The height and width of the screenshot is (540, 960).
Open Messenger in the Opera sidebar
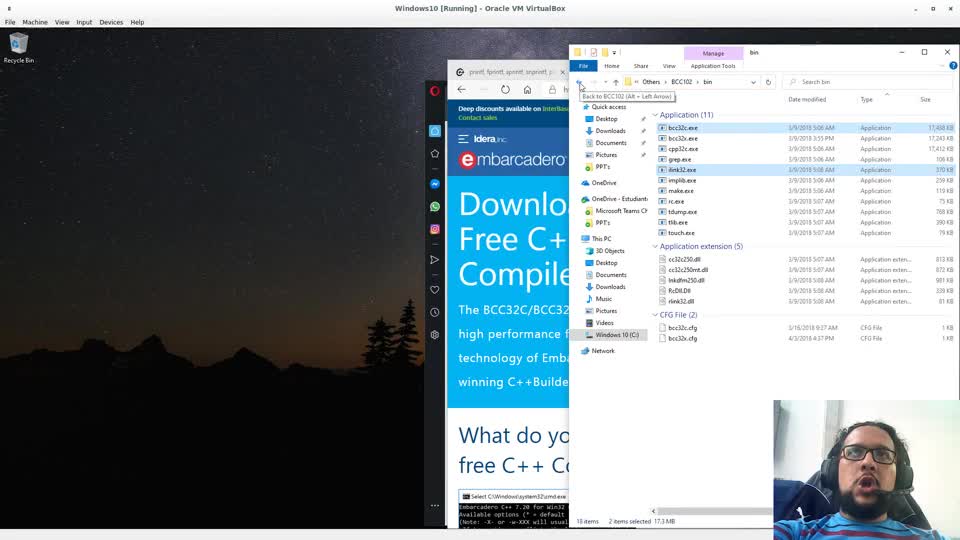[435, 184]
